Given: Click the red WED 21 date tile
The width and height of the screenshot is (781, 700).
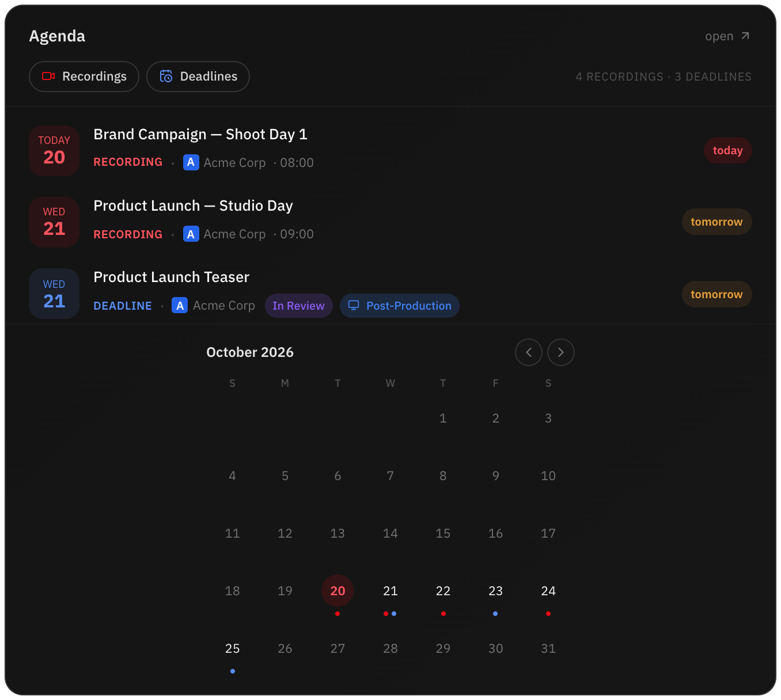Looking at the screenshot, I should click(54, 222).
